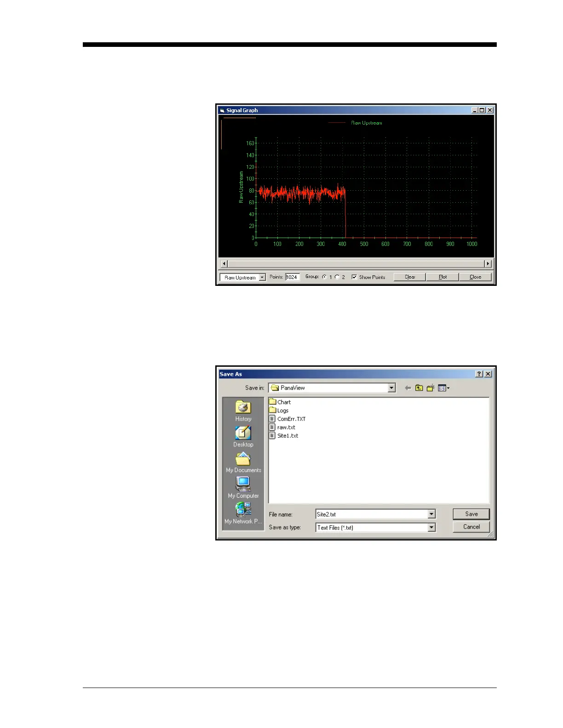Open Desktop location in Save As sidebar
Viewport: 563px width, 728px height.
coord(243,437)
